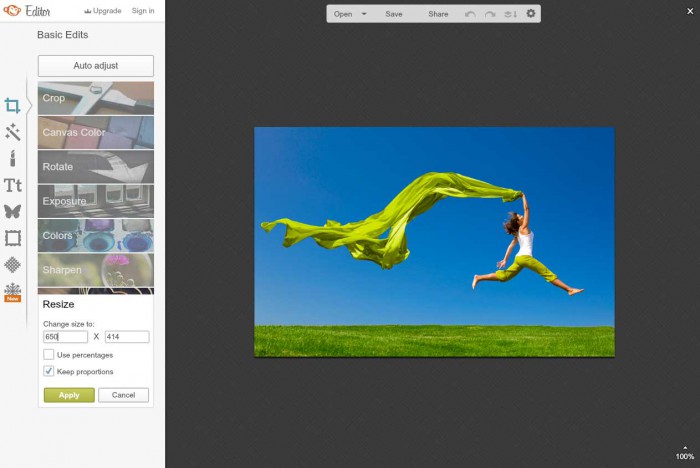
Task: Select the Text tool icon
Action: point(12,185)
